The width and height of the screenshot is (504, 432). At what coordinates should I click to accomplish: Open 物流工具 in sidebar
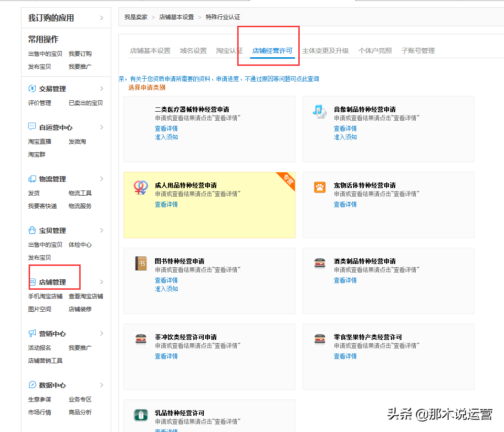[80, 193]
